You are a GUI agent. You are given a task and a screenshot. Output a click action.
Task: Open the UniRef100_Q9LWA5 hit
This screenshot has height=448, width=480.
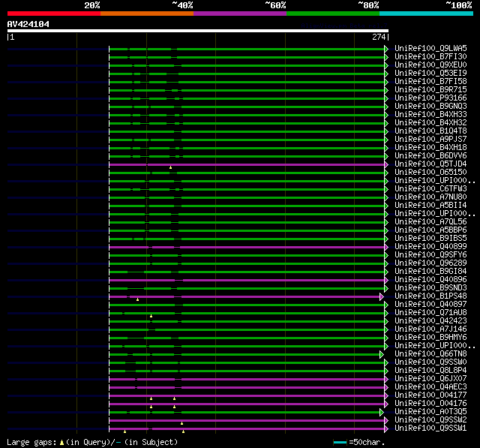click(x=430, y=48)
